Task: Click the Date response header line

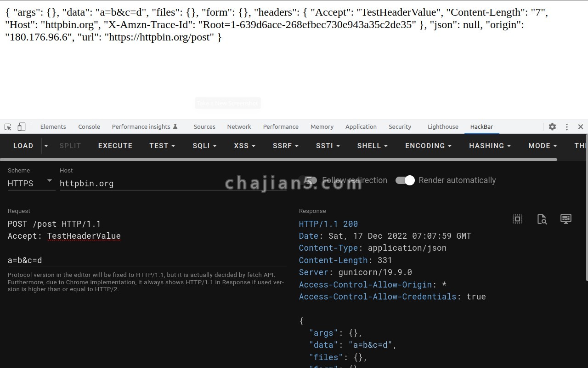Action: (x=385, y=236)
